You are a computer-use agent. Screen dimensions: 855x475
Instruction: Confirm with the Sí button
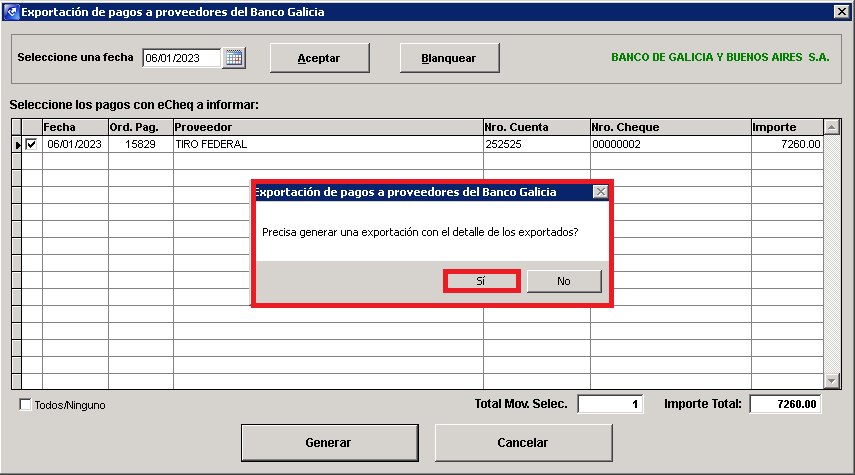(x=481, y=281)
